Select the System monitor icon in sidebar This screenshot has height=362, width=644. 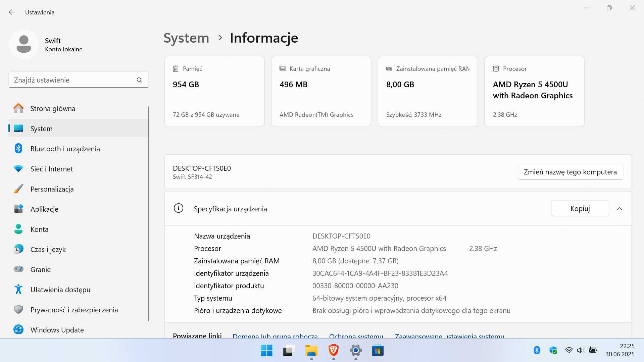click(18, 128)
